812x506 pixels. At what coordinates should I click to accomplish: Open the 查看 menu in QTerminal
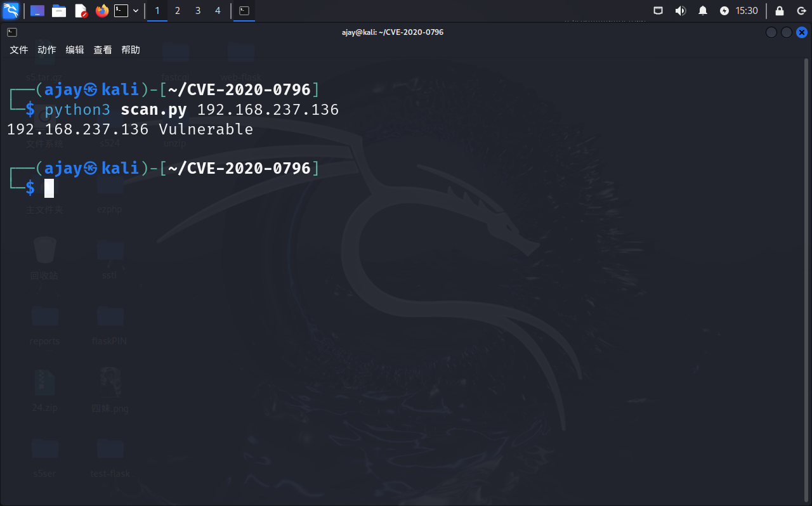[x=102, y=49]
